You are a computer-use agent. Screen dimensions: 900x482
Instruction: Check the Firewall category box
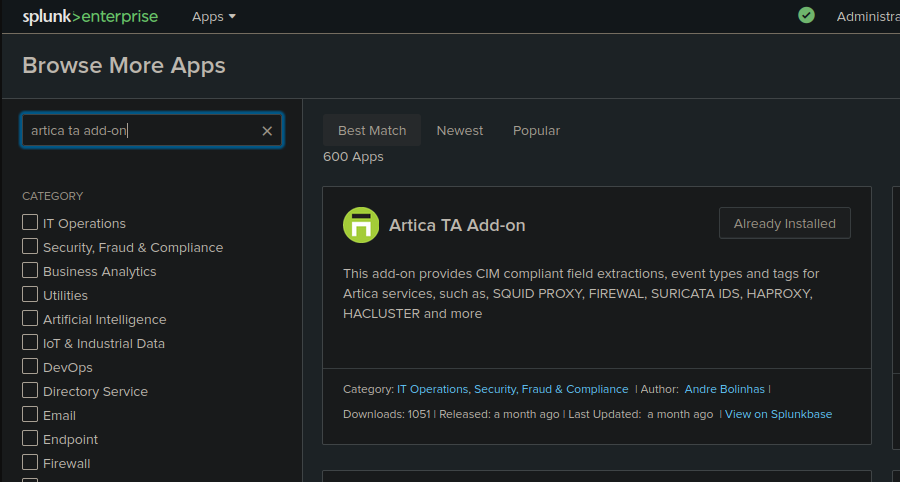(30, 462)
